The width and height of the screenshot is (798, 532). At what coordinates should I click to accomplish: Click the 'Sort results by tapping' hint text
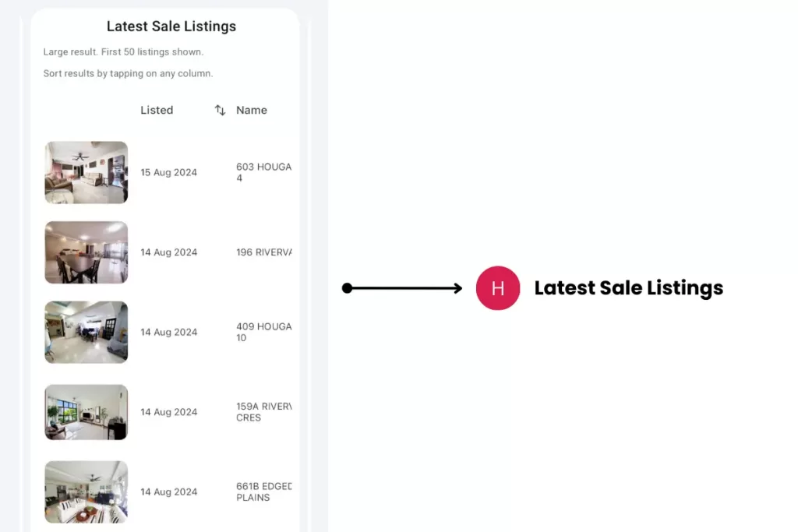click(x=128, y=74)
